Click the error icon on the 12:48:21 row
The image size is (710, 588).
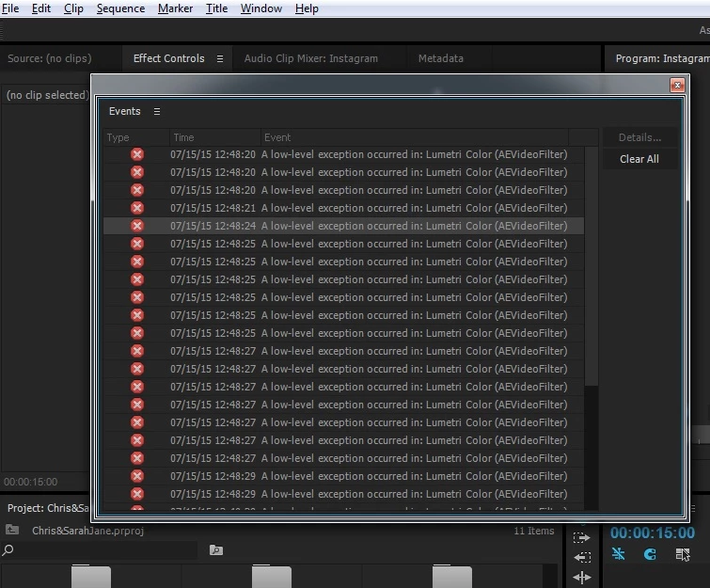coord(137,208)
